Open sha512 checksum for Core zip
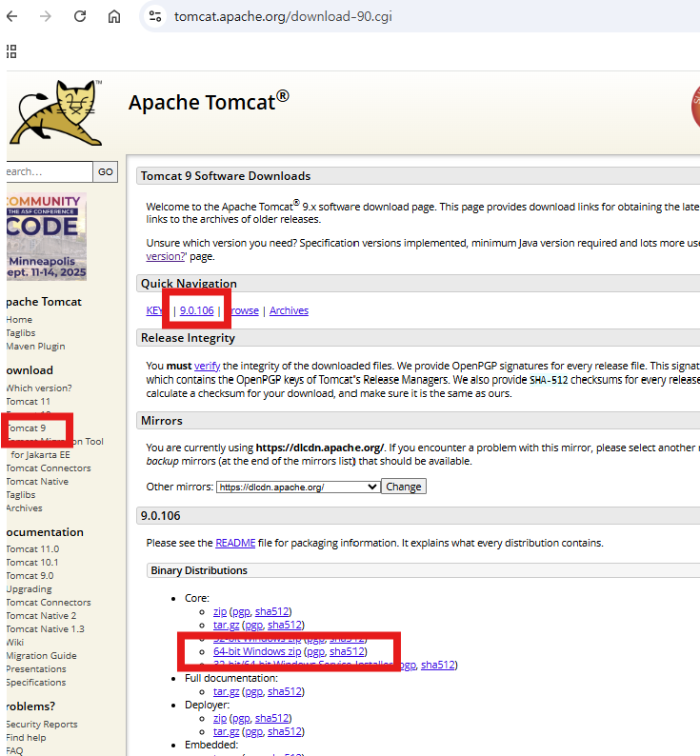The width and height of the screenshot is (700, 756). point(271,611)
